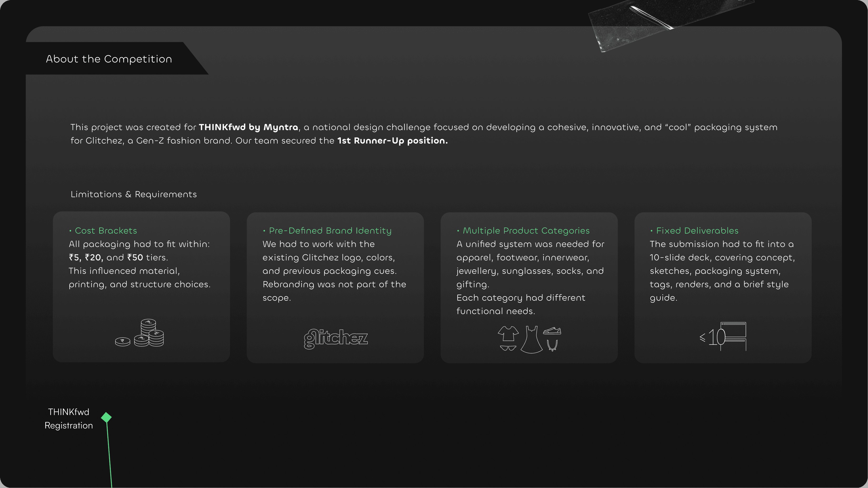Click the THINKfwd Registration timeline label
The width and height of the screenshot is (868, 488).
click(x=69, y=419)
